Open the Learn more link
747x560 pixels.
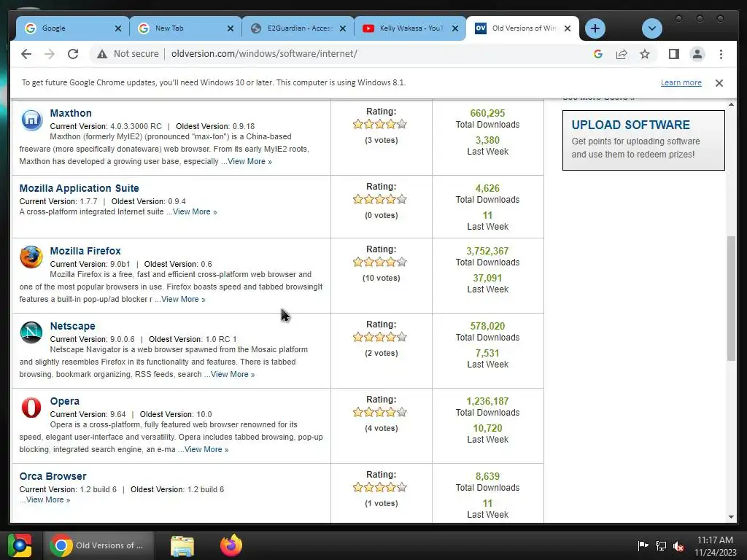(681, 83)
